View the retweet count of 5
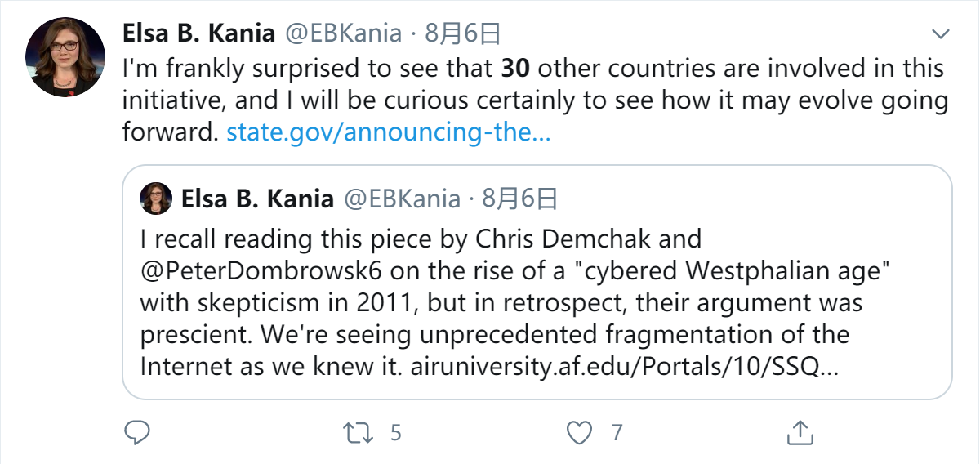The image size is (980, 464). 396,432
